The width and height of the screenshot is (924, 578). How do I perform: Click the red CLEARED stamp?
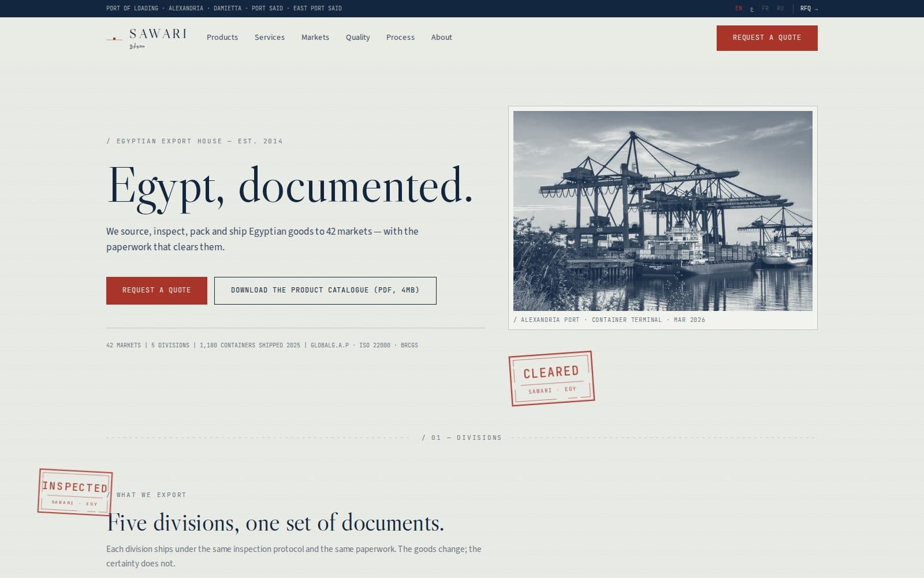coord(552,379)
